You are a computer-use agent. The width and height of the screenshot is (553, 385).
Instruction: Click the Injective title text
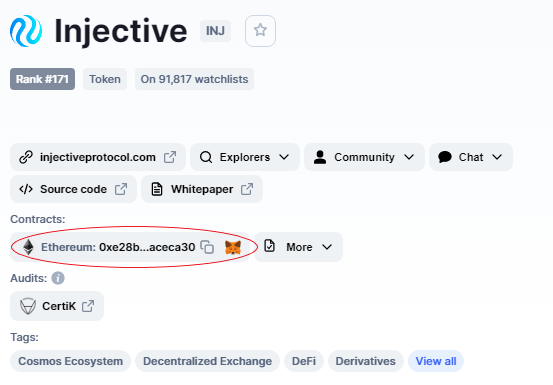[x=121, y=32]
